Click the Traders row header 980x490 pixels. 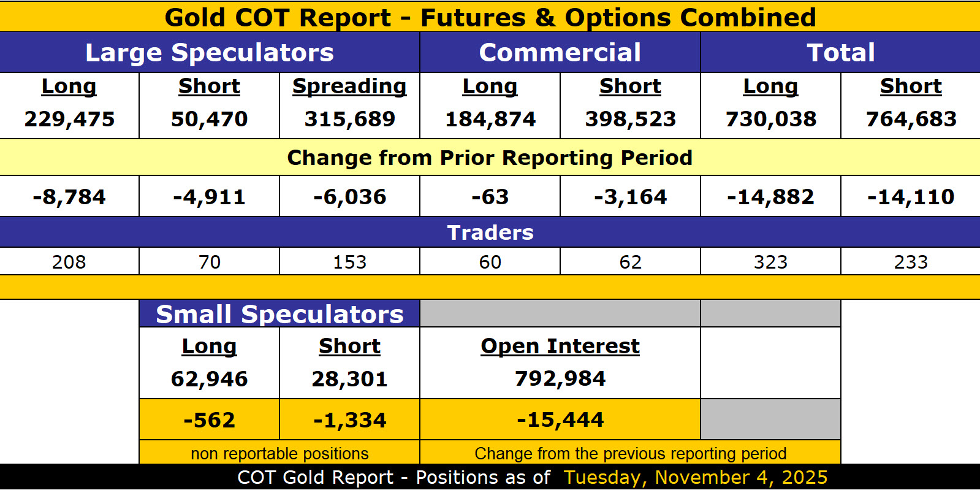tap(490, 233)
